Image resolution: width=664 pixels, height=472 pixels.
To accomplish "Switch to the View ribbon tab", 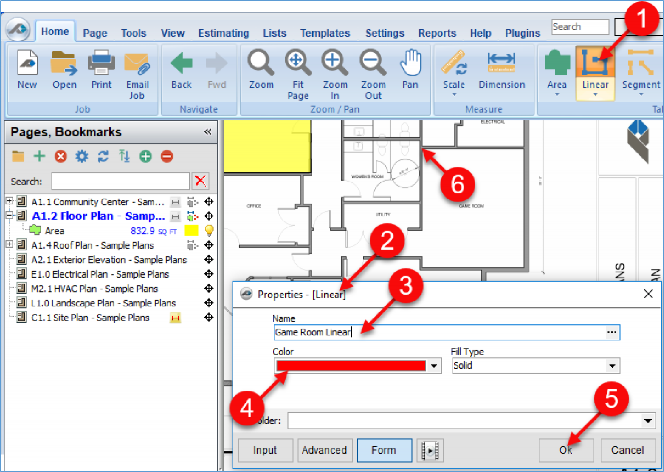I will [x=172, y=33].
